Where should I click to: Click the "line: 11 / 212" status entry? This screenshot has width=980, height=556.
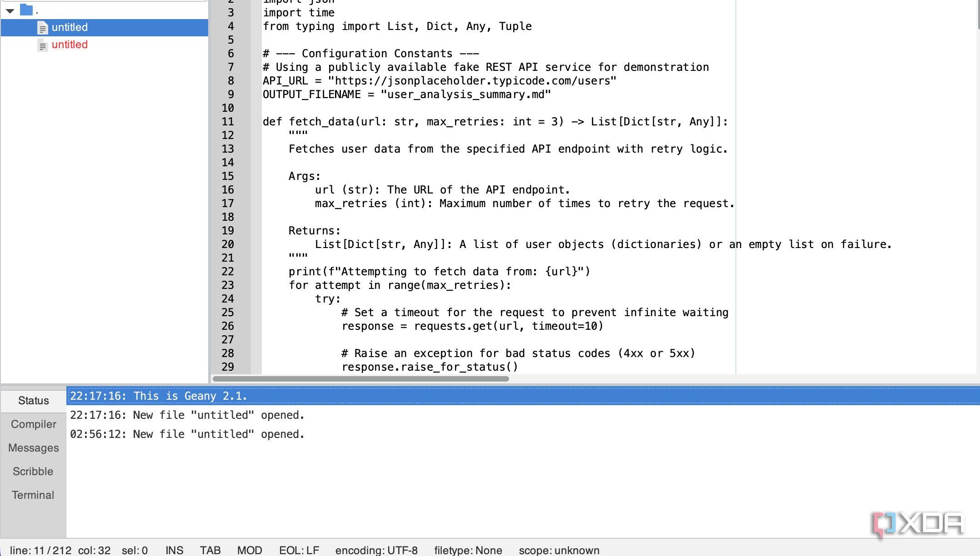point(40,550)
